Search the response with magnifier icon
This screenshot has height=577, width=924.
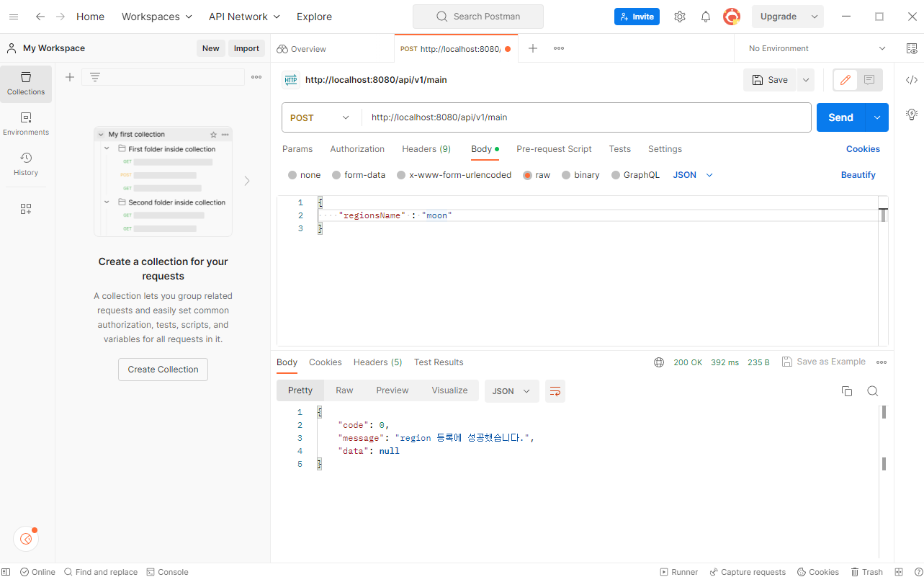[873, 391]
